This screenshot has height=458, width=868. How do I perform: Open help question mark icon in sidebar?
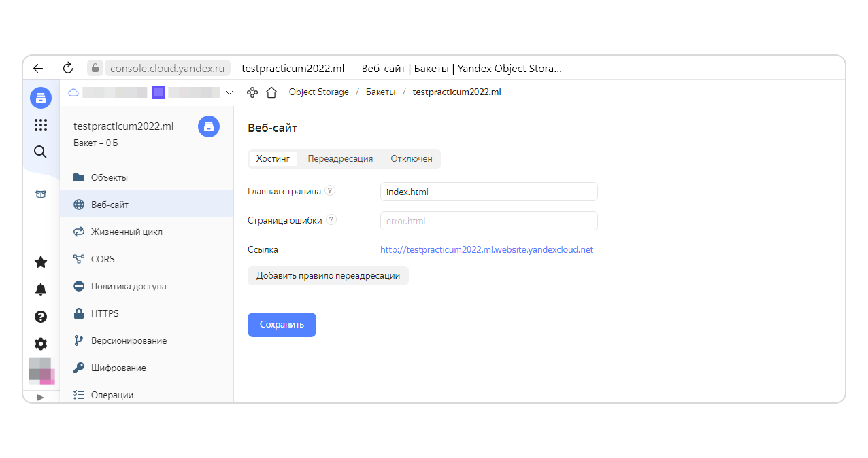[x=41, y=317]
